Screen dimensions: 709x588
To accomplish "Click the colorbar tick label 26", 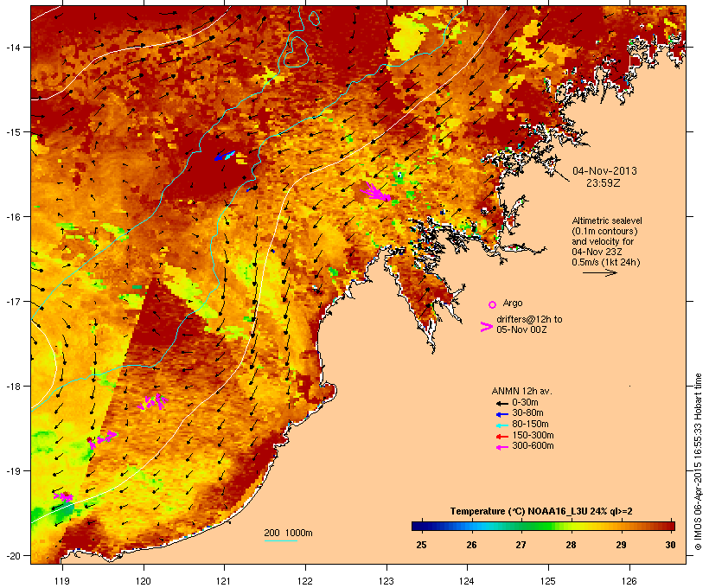I will [471, 545].
